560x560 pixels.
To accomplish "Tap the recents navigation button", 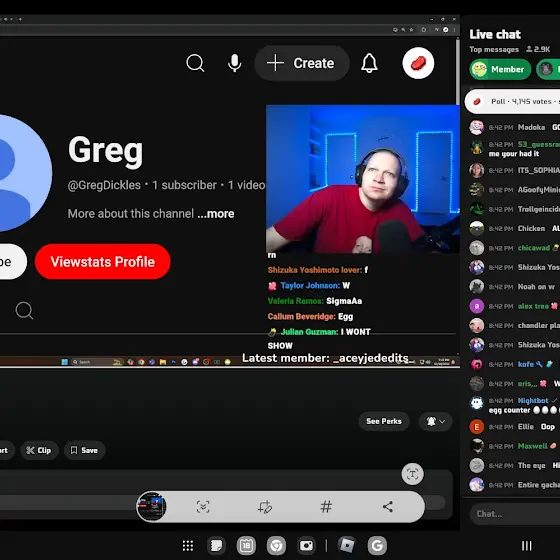I will coord(527,546).
